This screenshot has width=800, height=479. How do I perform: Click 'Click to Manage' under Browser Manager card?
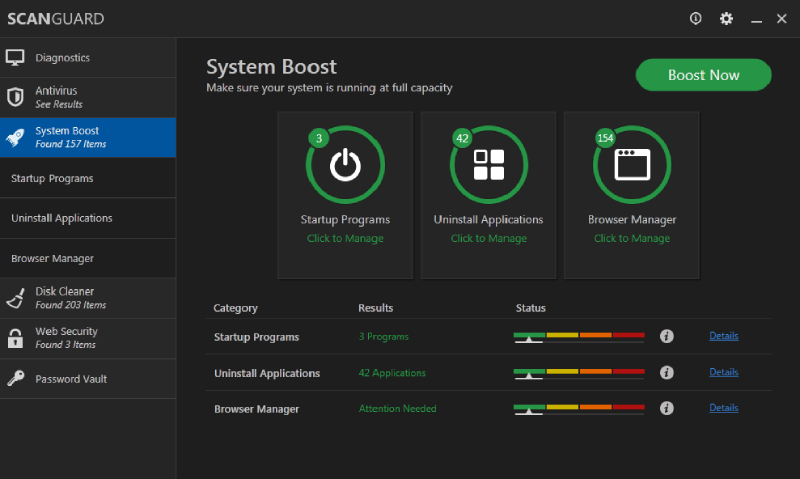pyautogui.click(x=632, y=238)
